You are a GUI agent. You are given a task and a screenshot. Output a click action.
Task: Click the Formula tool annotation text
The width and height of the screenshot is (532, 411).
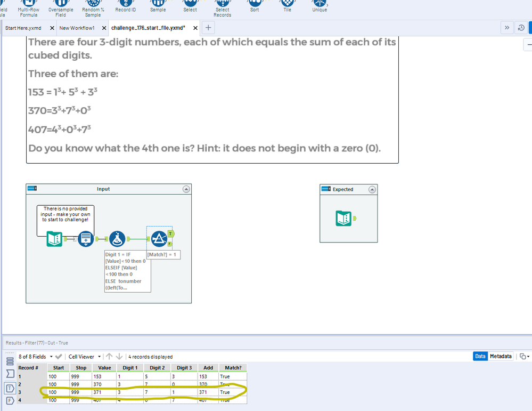click(128, 271)
